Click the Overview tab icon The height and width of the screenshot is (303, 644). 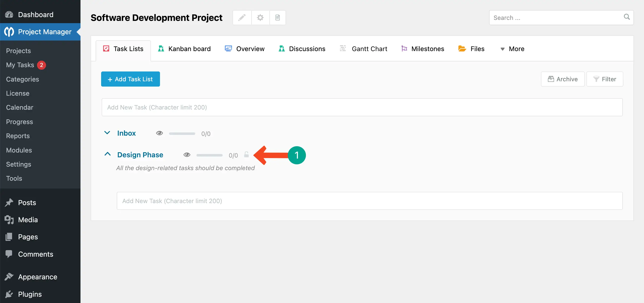pos(228,48)
